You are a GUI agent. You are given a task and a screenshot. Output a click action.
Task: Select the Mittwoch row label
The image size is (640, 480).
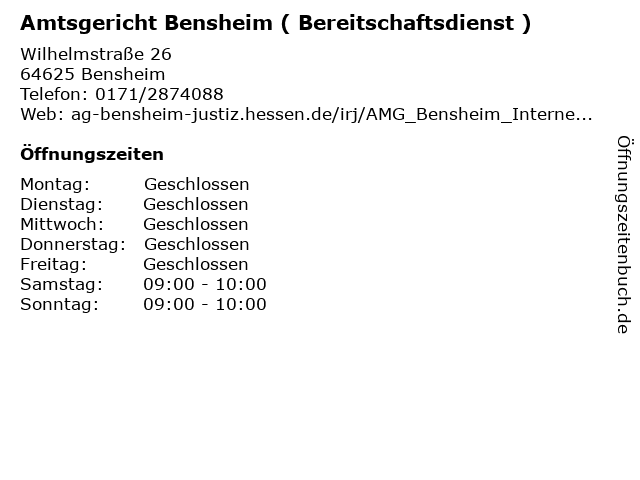pos(62,224)
